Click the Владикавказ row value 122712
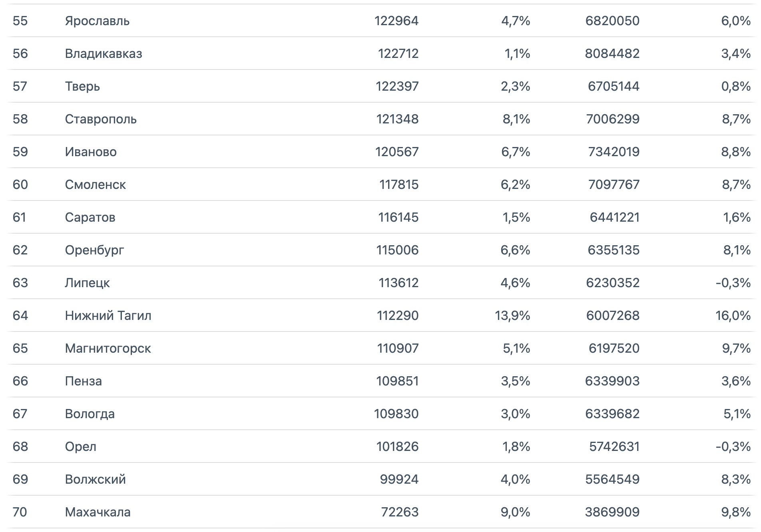The width and height of the screenshot is (761, 532). click(398, 54)
